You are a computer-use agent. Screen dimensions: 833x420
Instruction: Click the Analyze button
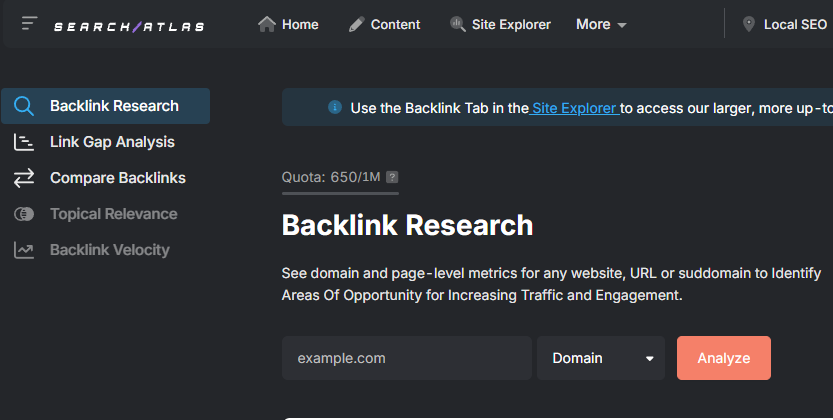tap(724, 358)
